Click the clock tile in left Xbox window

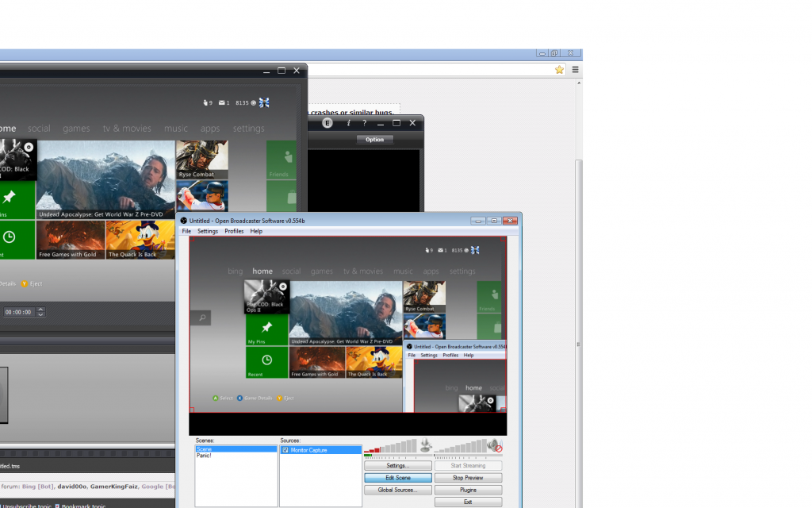point(17,240)
